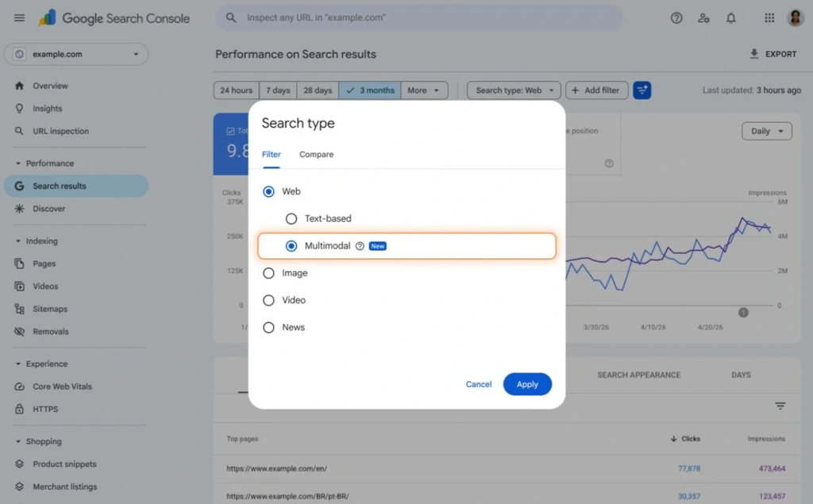Select the News radio button
Viewport: 813px width, 504px height.
point(268,327)
